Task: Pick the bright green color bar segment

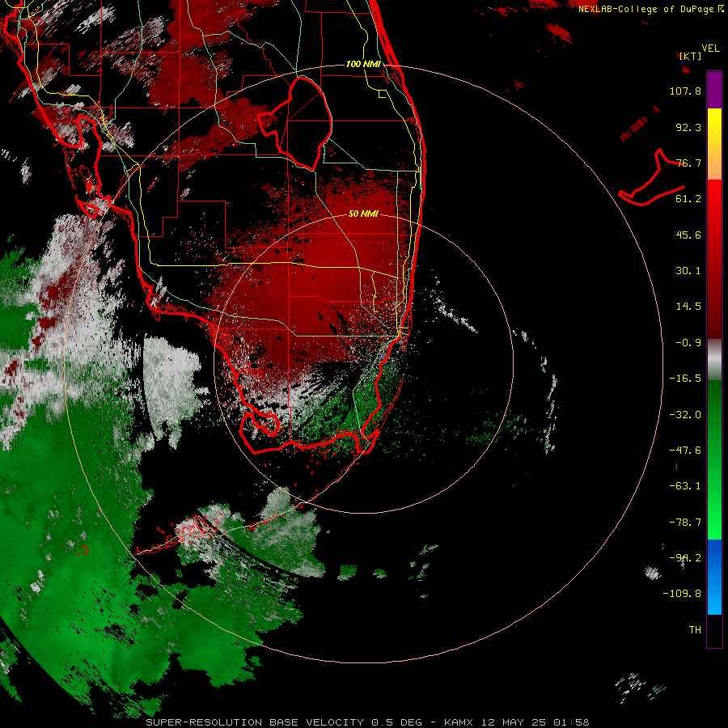Action: [x=714, y=504]
